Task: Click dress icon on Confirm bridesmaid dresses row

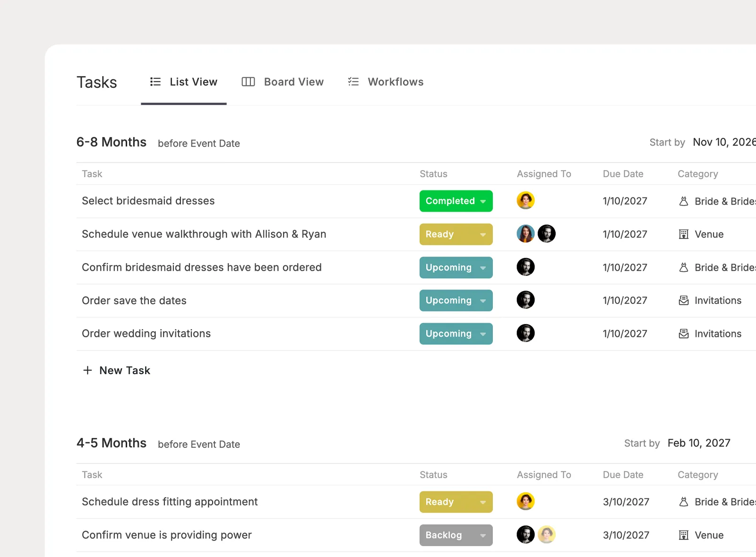Action: click(684, 267)
